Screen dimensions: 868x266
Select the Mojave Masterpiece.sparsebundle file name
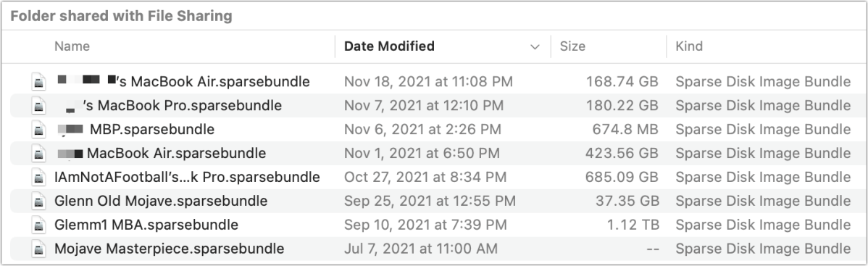point(170,249)
